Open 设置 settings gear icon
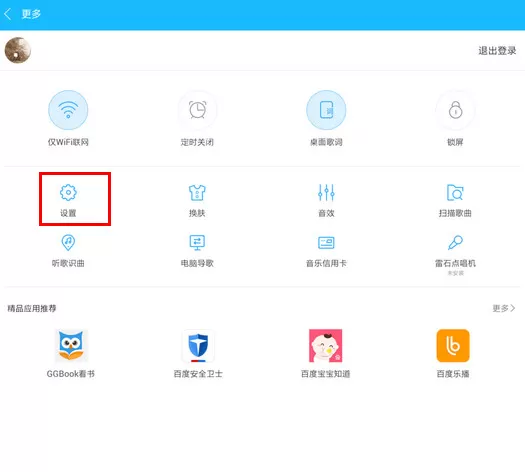 (68, 192)
